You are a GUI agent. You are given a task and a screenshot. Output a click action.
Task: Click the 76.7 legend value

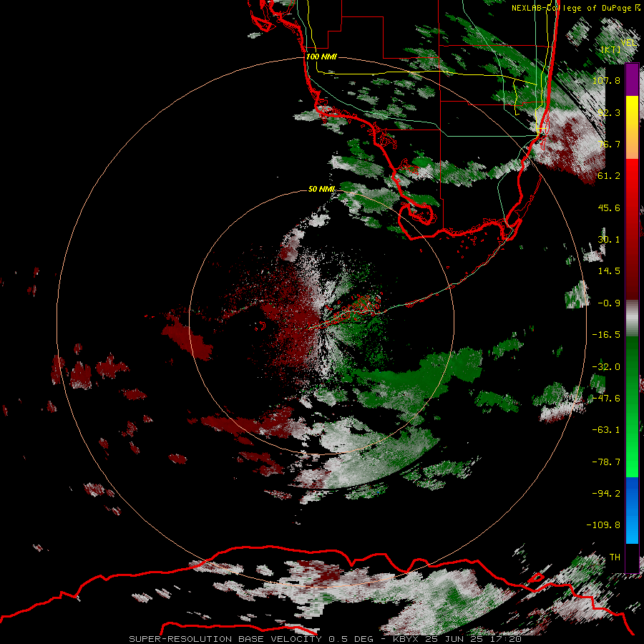coord(609,144)
